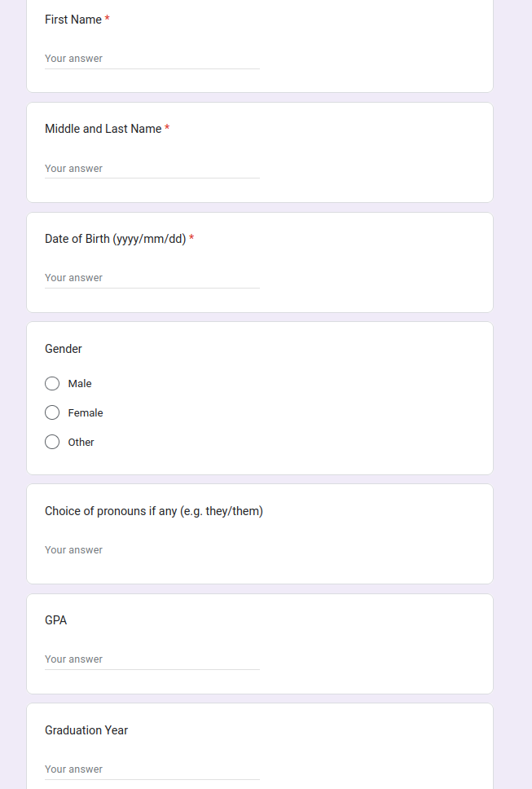Choose the Female radio option

pyautogui.click(x=52, y=412)
